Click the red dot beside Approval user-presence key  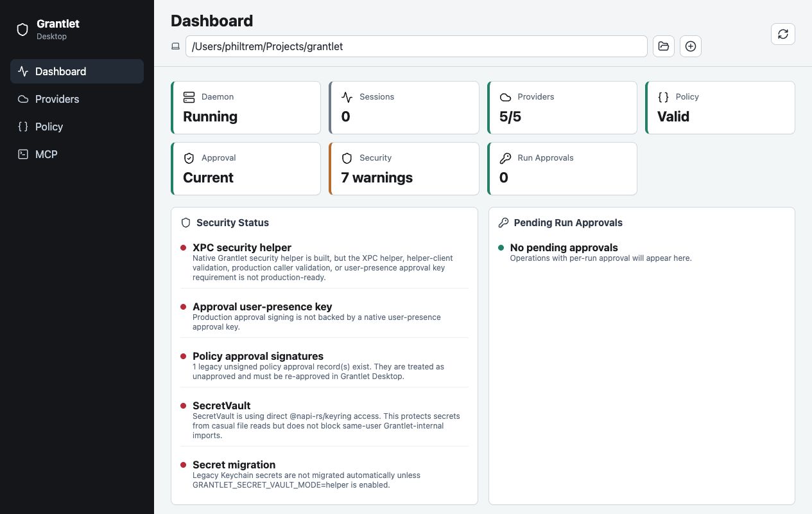coord(183,307)
